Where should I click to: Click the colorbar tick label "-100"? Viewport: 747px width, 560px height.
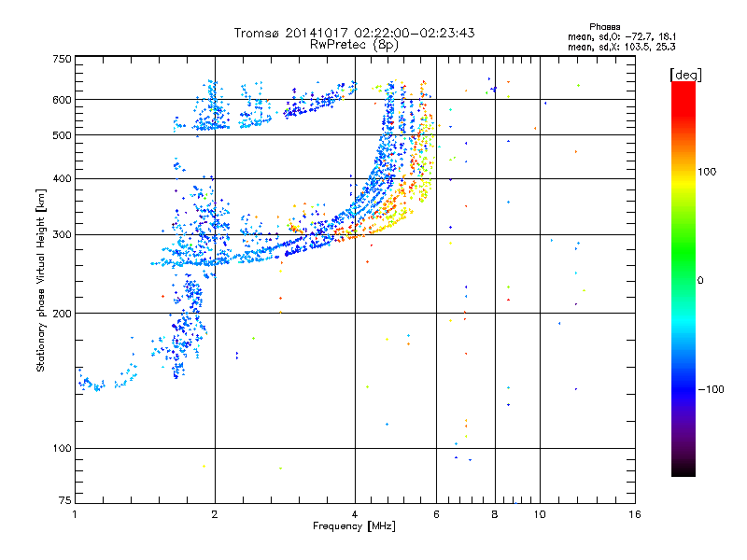712,389
